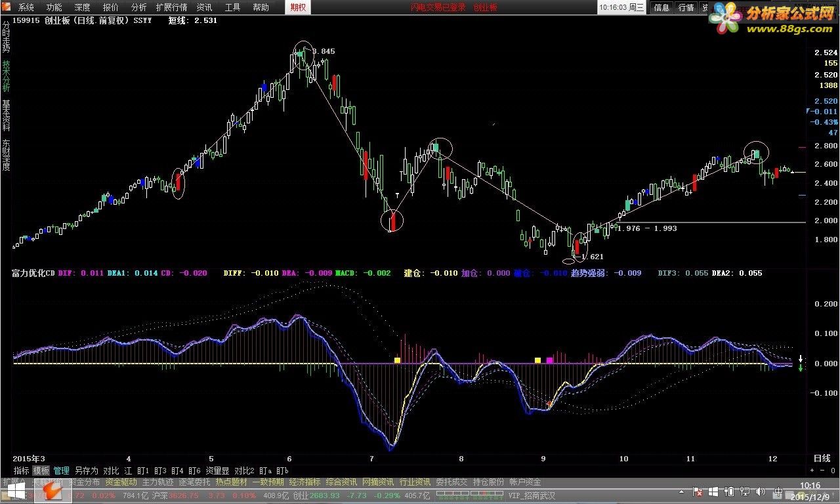Open the 报价 menu
The image size is (840, 504).
[x=110, y=7]
